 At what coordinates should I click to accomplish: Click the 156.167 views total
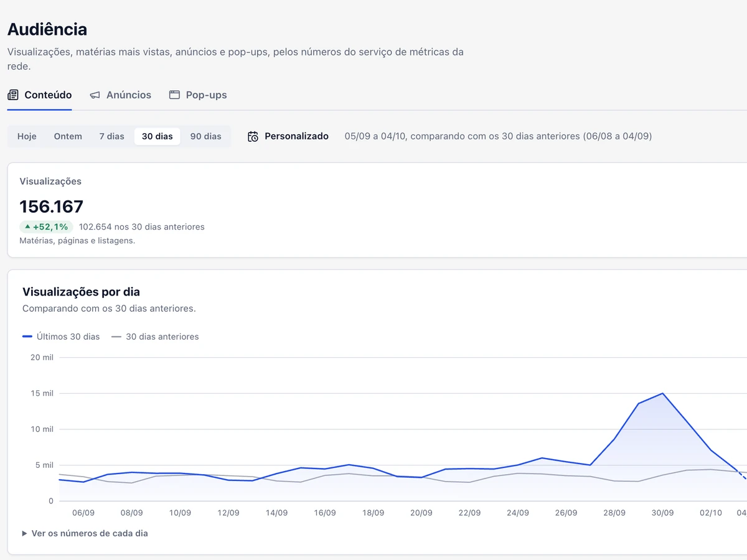[x=52, y=206]
